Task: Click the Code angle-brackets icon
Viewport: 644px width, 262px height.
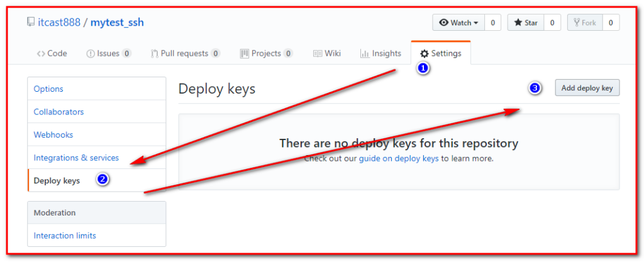Action: tap(41, 53)
